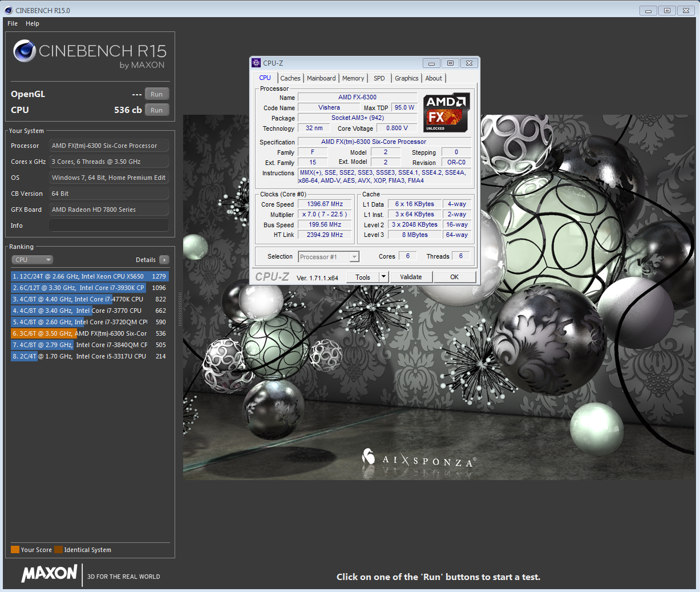Viewport: 700px width, 592px height.
Task: Select Core i7-3930K ranking row
Action: [x=90, y=288]
